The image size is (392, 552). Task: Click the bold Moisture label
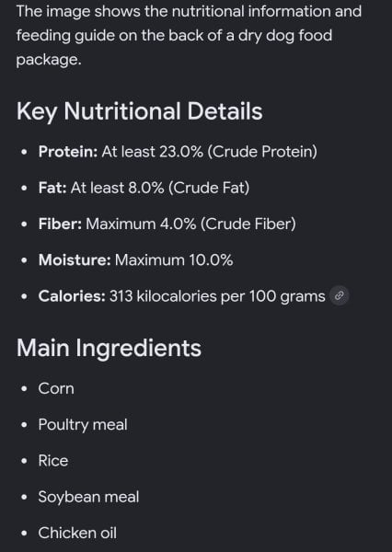point(75,260)
